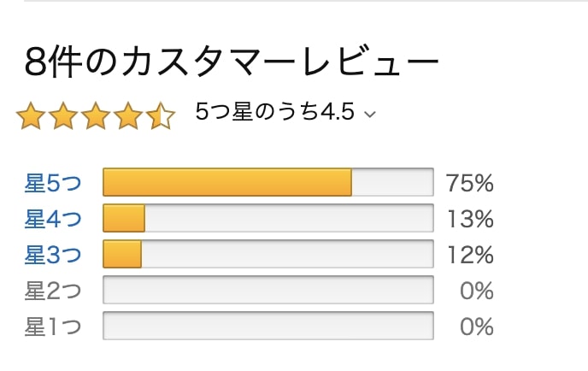Click the 75% percentage label
This screenshot has height=371, width=588.
coord(469,183)
